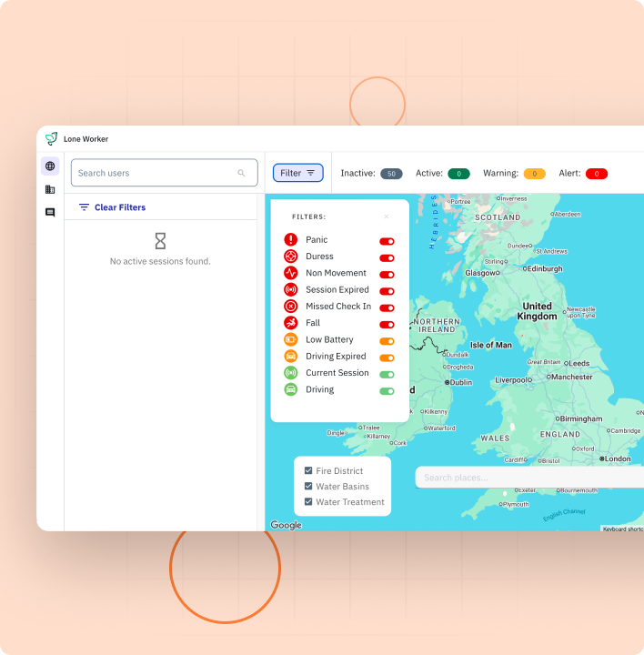This screenshot has width=644, height=655.
Task: Click the Inactive count badge 50
Action: coord(391,174)
